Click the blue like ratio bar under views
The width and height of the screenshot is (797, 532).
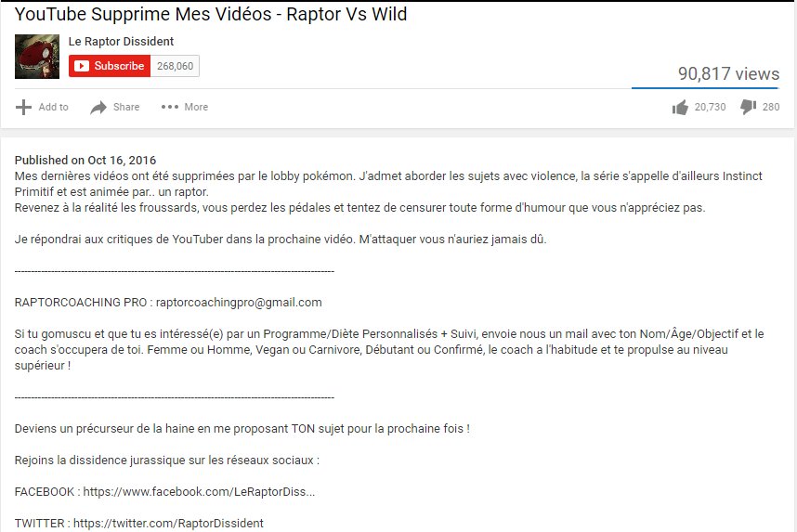704,88
